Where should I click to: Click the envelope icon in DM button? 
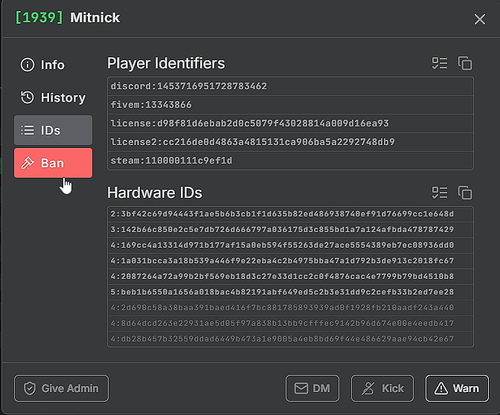point(301,388)
